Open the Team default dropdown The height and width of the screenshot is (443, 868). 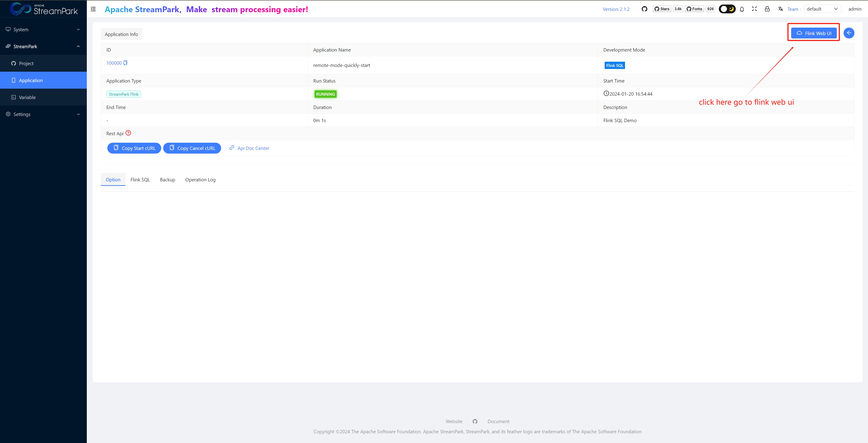822,9
